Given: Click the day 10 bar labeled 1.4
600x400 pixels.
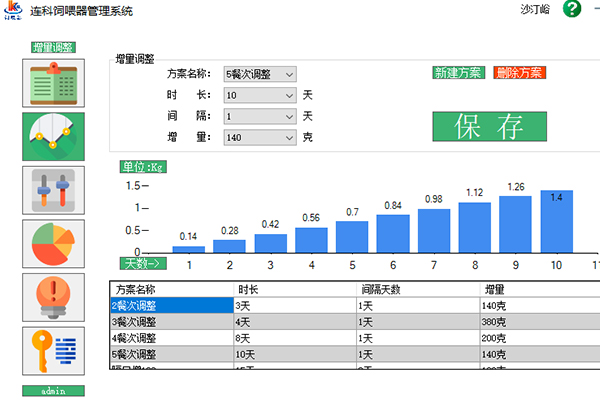Looking at the screenshot, I should click(556, 221).
